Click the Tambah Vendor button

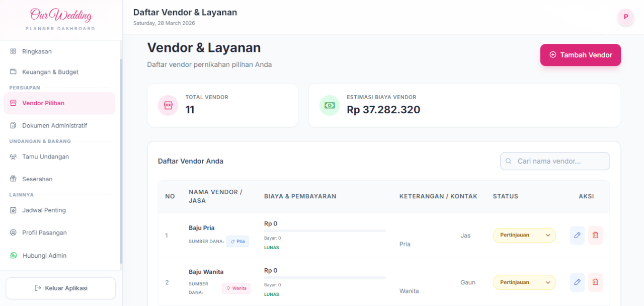pyautogui.click(x=580, y=55)
